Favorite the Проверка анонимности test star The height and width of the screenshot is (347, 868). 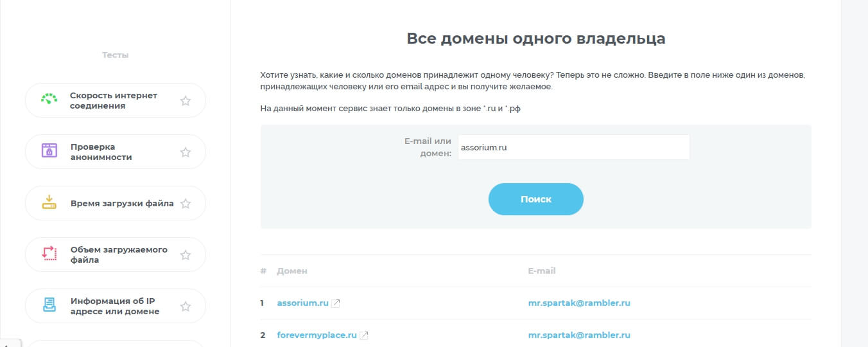[x=186, y=152]
